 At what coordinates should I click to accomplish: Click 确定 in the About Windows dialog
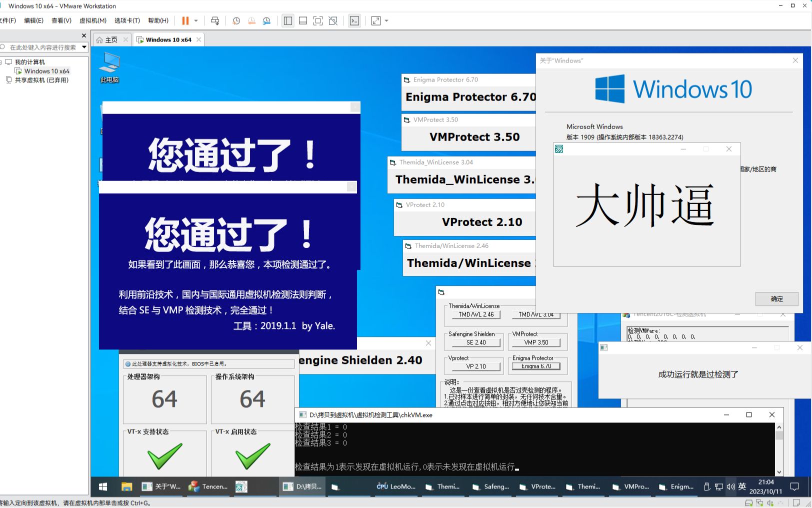(776, 299)
